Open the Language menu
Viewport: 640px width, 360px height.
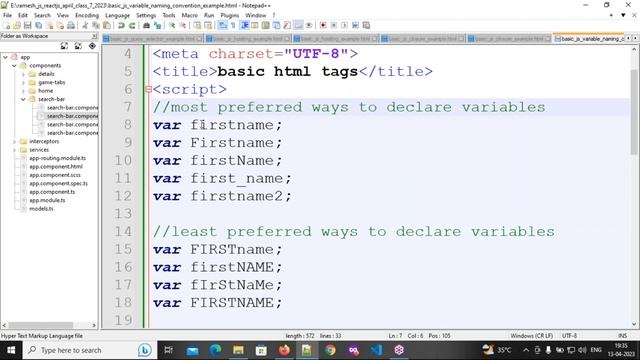tap(117, 15)
